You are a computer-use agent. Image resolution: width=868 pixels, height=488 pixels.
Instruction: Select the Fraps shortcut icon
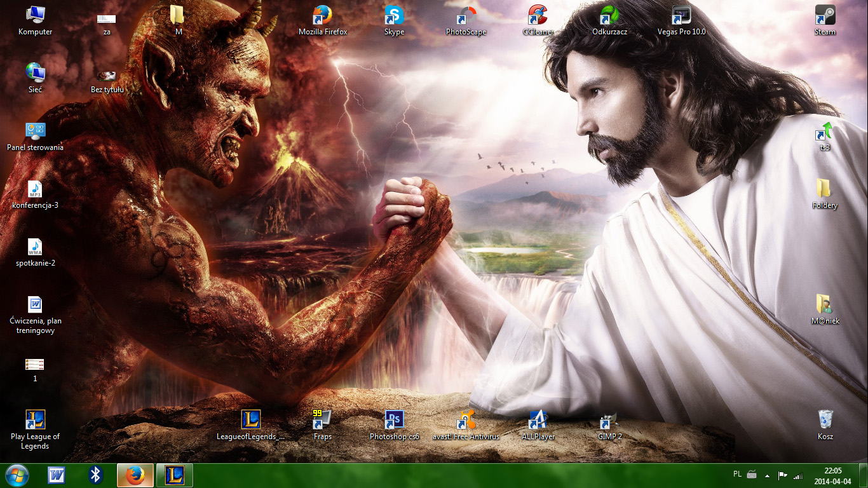click(x=323, y=424)
